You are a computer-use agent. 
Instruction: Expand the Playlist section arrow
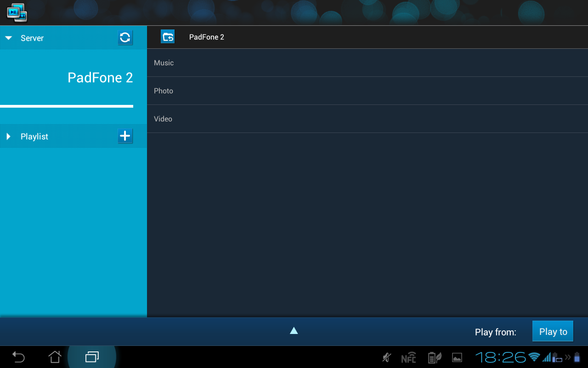[x=8, y=137]
